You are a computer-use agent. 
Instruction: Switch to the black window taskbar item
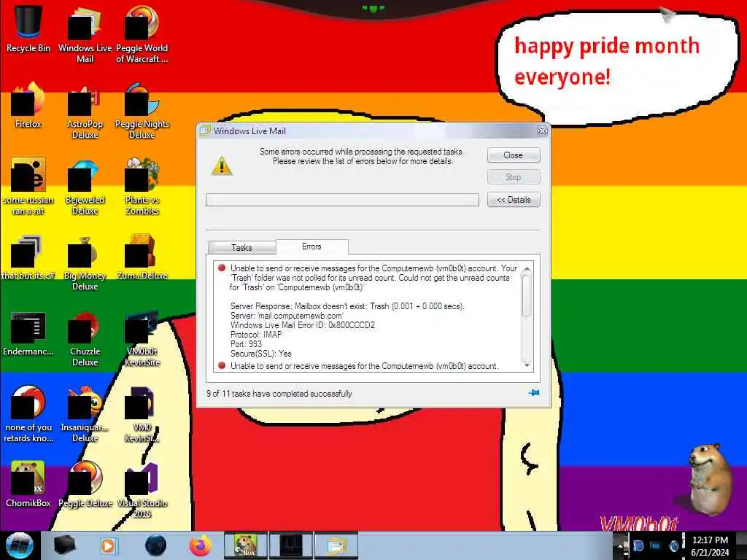pos(291,545)
